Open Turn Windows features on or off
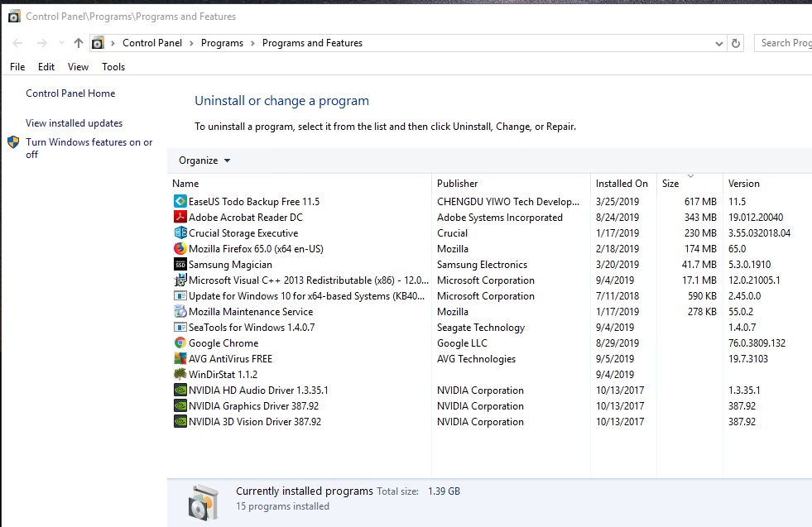 point(89,148)
